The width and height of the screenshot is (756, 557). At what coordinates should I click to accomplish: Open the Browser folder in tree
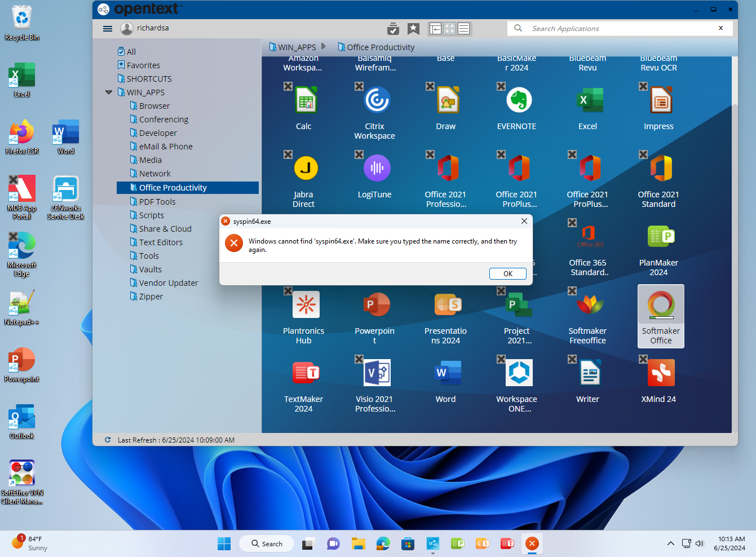coord(150,106)
